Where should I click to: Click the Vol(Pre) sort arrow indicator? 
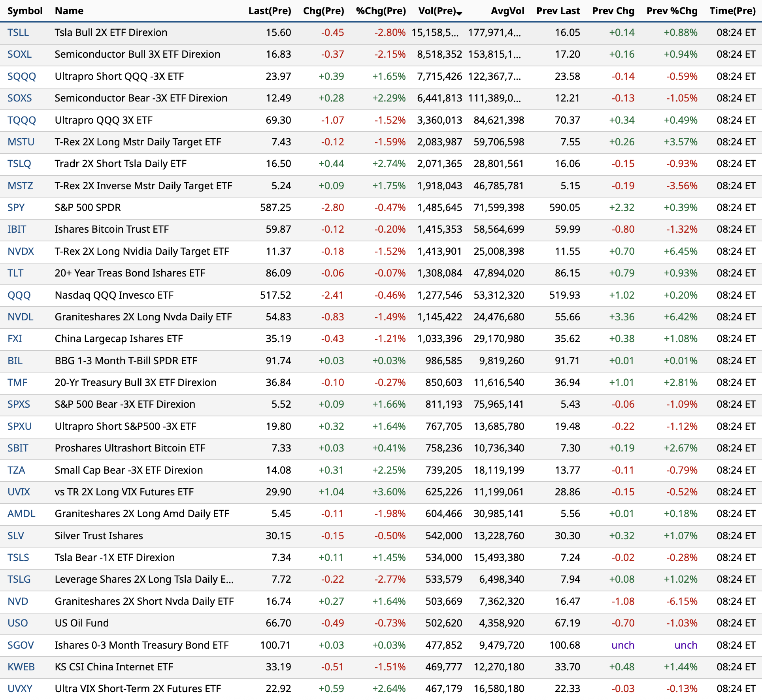click(x=459, y=13)
